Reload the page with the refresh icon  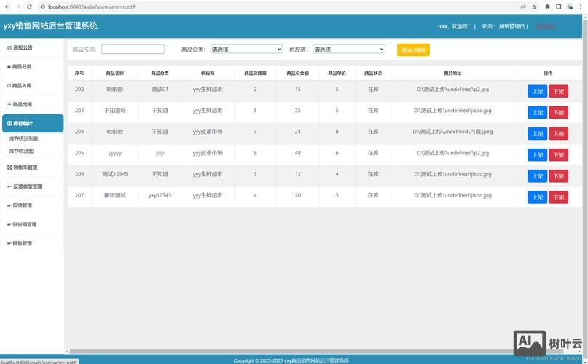pyautogui.click(x=28, y=7)
